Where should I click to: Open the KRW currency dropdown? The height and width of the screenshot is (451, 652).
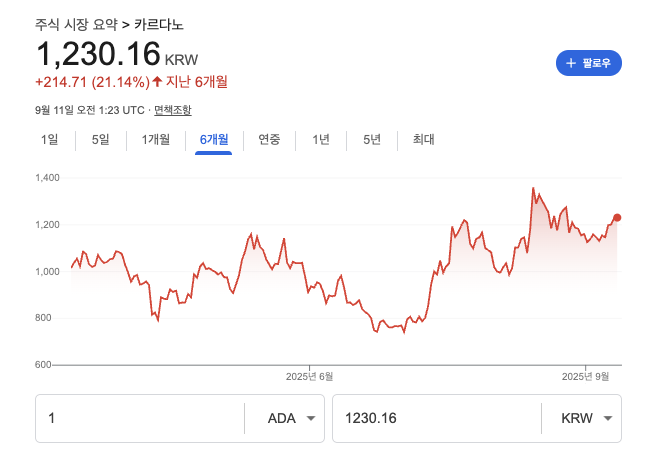point(581,418)
